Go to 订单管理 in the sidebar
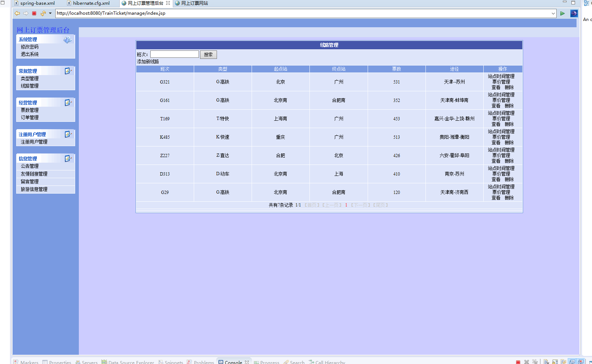Image resolution: width=592 pixels, height=364 pixels. [29, 117]
